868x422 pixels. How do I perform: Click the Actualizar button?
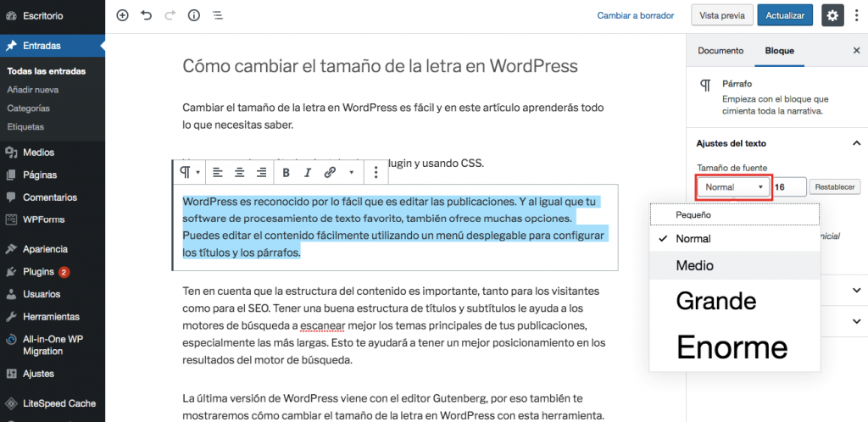(x=785, y=15)
